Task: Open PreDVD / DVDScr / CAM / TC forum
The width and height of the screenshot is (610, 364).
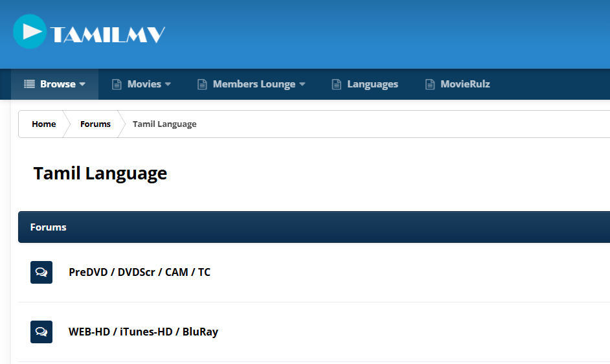Action: [x=140, y=272]
